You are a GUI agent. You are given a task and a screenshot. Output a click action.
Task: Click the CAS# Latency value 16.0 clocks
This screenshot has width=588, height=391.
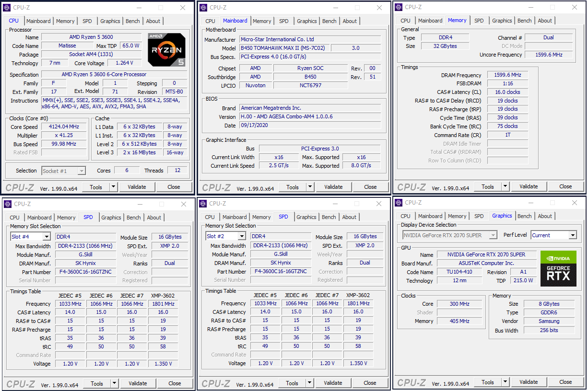click(507, 92)
